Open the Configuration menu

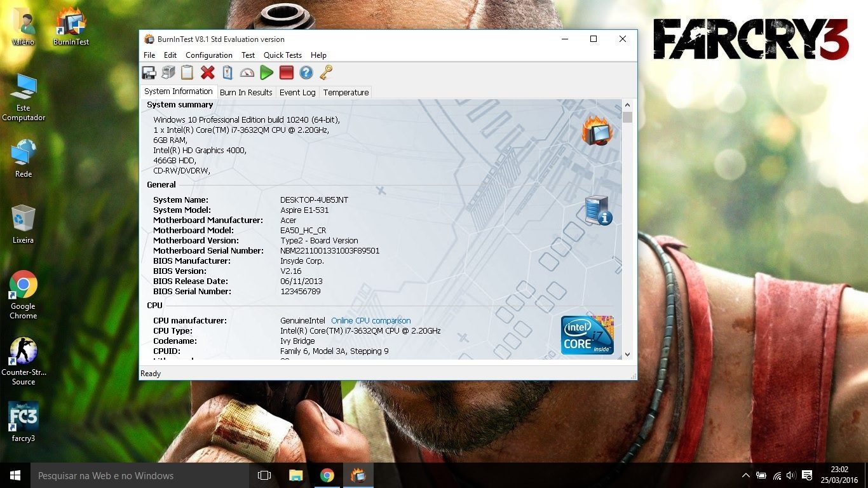point(209,55)
